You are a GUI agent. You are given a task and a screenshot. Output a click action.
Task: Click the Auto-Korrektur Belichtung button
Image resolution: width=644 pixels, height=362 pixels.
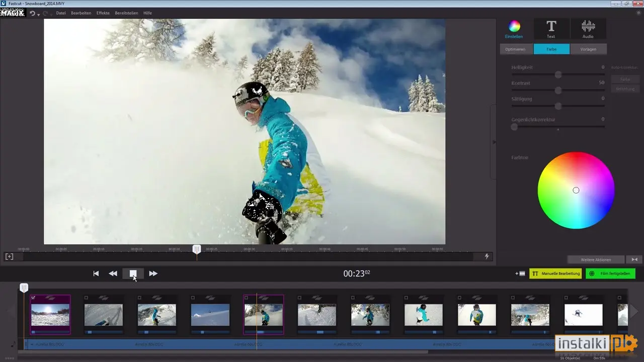tap(625, 88)
